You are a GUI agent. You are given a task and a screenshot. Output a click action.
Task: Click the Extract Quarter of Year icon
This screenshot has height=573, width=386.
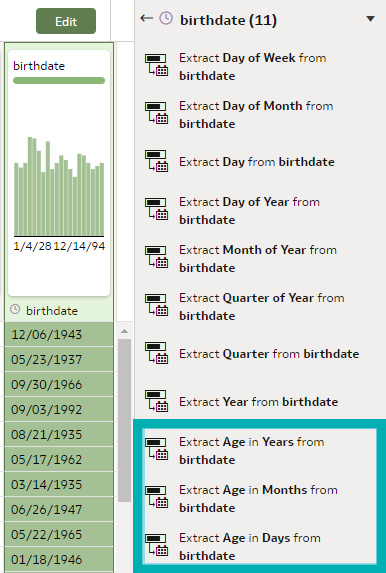pyautogui.click(x=156, y=305)
